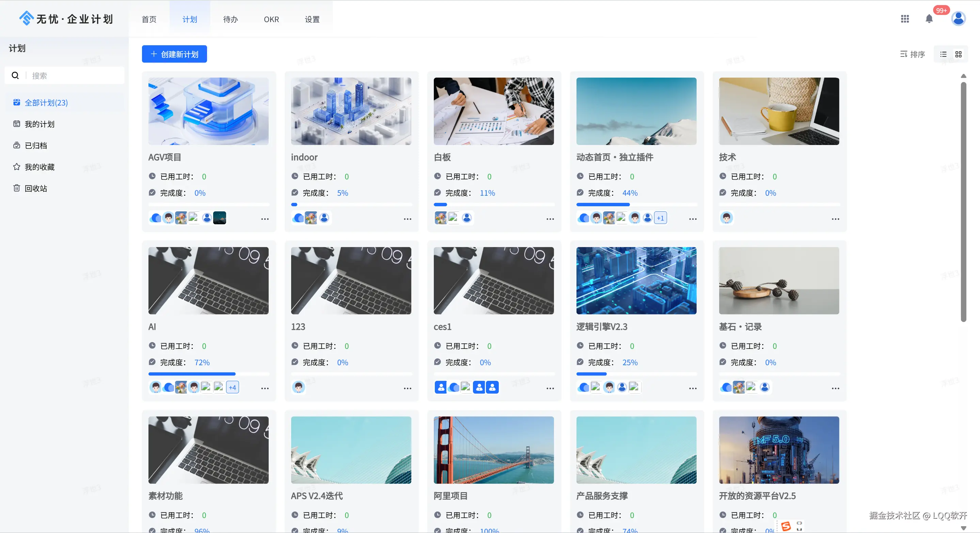Open Recycle Bin (回收站) in sidebar
The height and width of the screenshot is (533, 980).
click(x=35, y=189)
